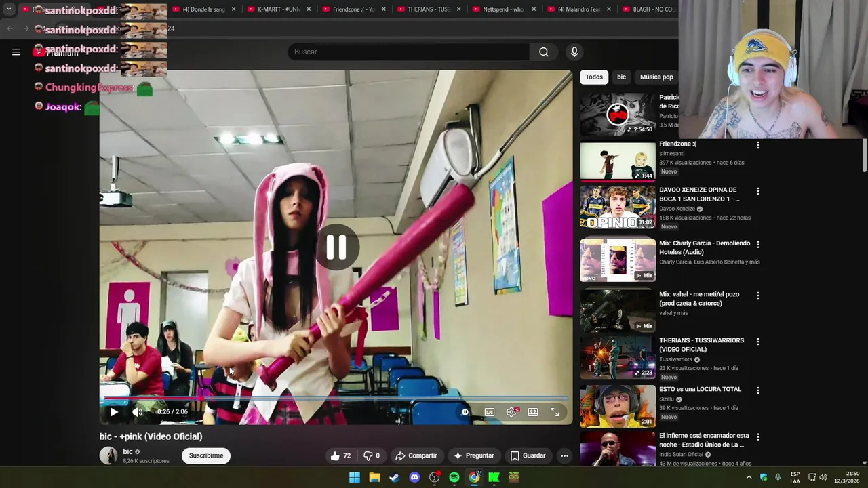Open the ESP LAA language switcher

(x=795, y=477)
